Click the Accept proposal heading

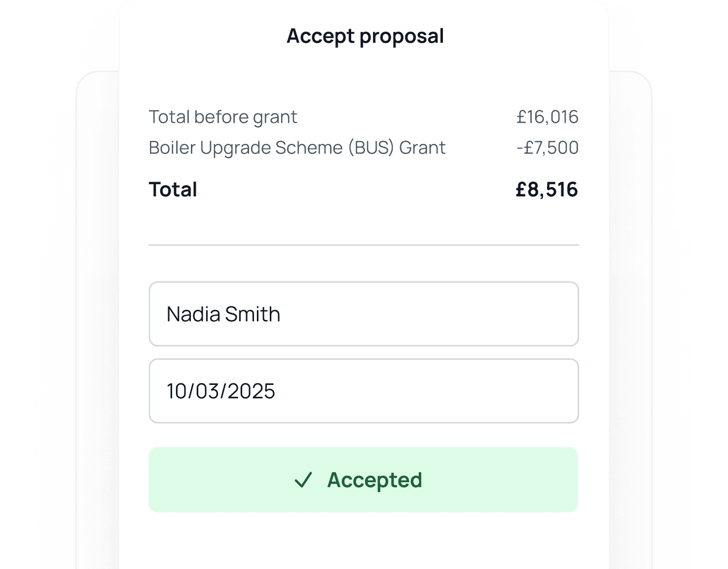tap(365, 36)
